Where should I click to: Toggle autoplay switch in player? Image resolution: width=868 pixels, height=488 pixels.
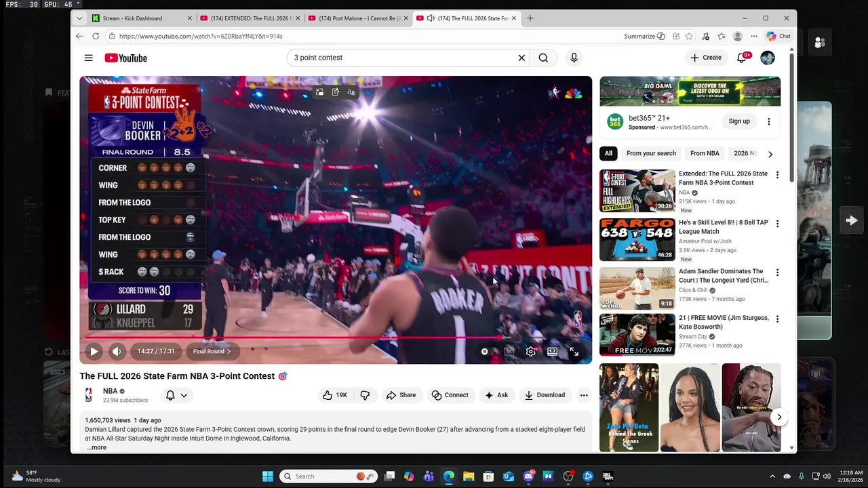pyautogui.click(x=485, y=351)
